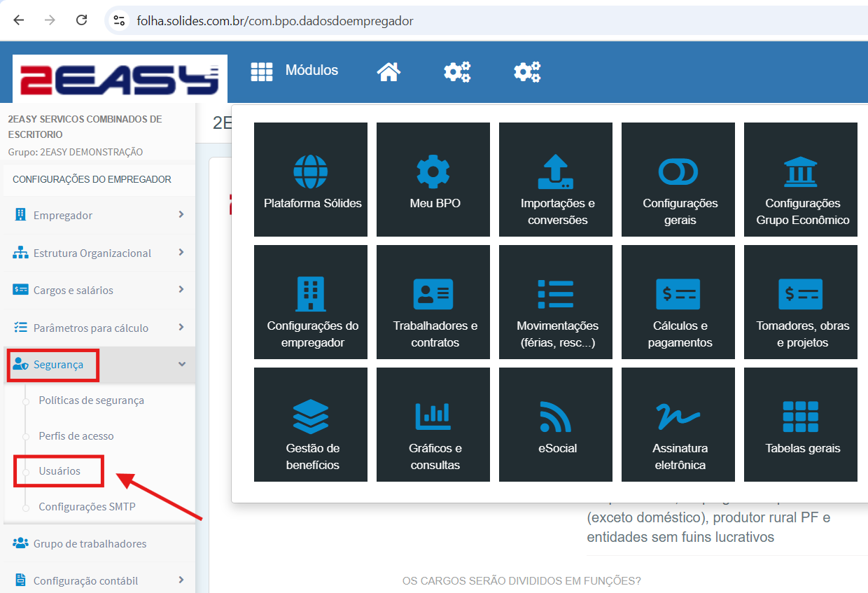Open Movimentações (férias, resc...) list tile

point(556,302)
